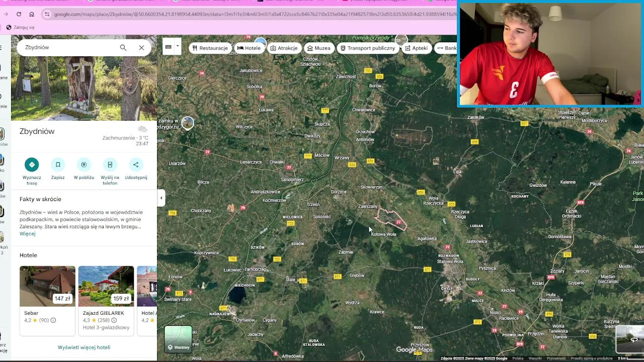The height and width of the screenshot is (362, 644).
Task: Click the 5 km map scale bar
Action: pos(630,358)
